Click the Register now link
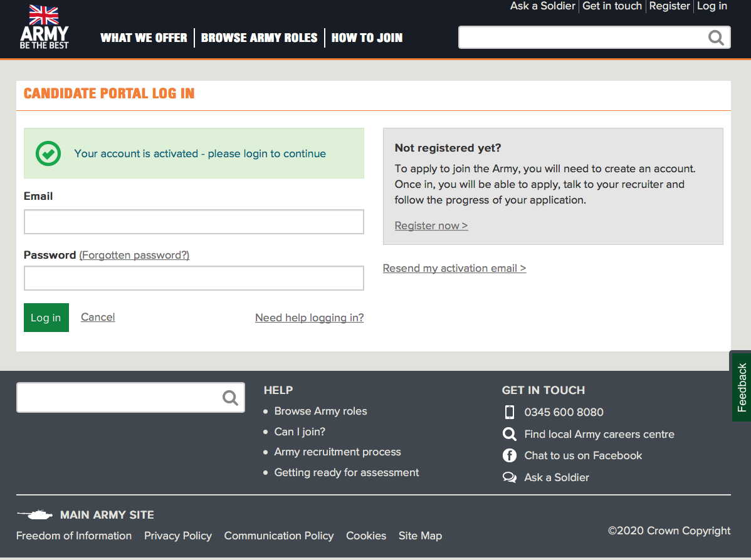This screenshot has height=560, width=751. (431, 226)
